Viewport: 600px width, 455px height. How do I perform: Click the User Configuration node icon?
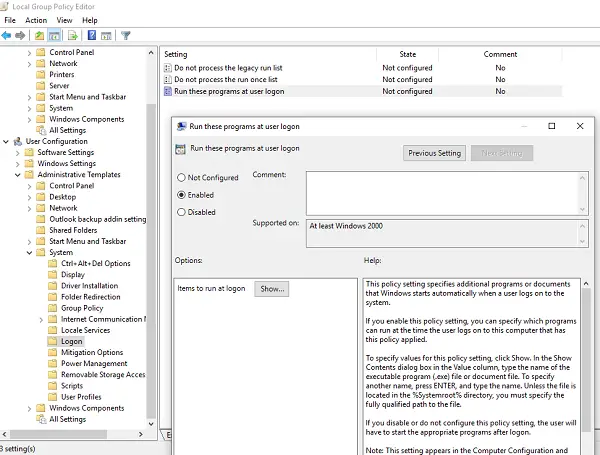17,141
